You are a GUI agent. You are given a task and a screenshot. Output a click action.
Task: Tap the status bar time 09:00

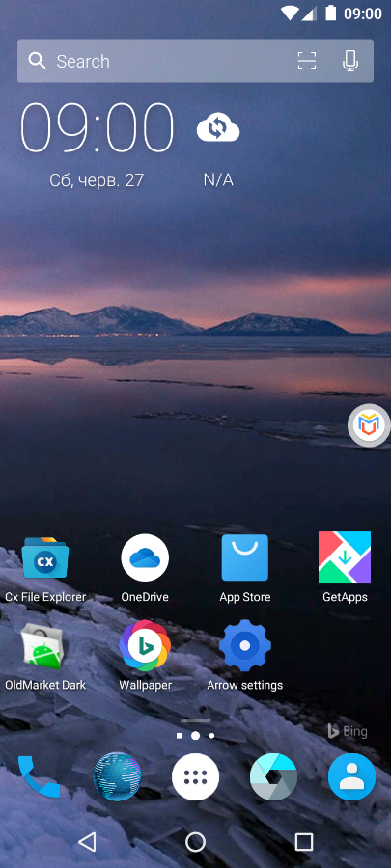pyautogui.click(x=363, y=14)
